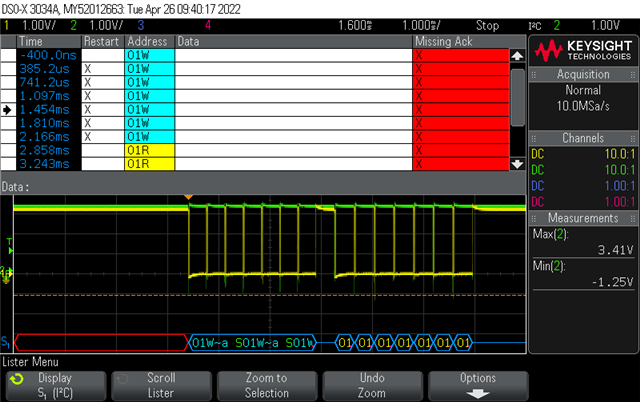
Task: Click the Channels panel left grip icon
Action: 533,138
